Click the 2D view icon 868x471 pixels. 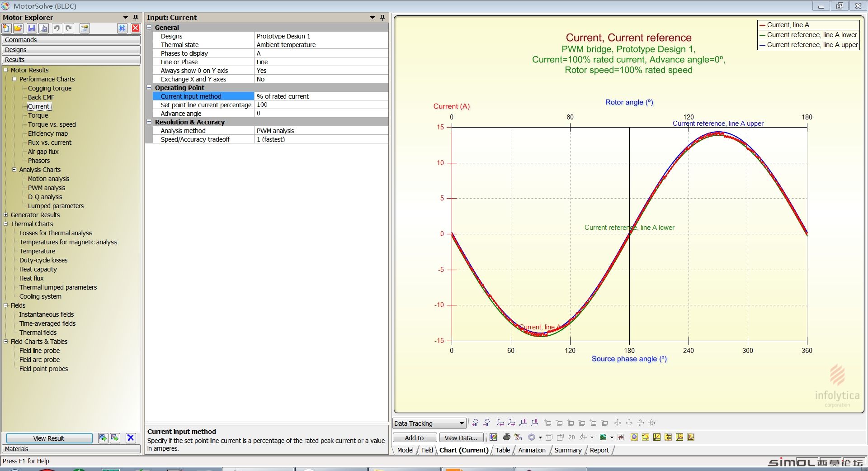tap(572, 437)
